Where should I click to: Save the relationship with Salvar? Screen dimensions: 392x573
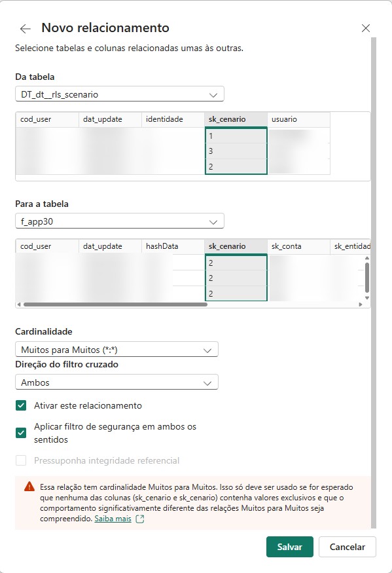290,547
